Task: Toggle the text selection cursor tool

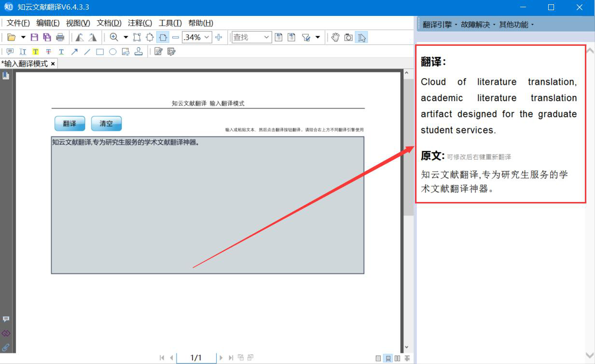Action: coord(361,38)
